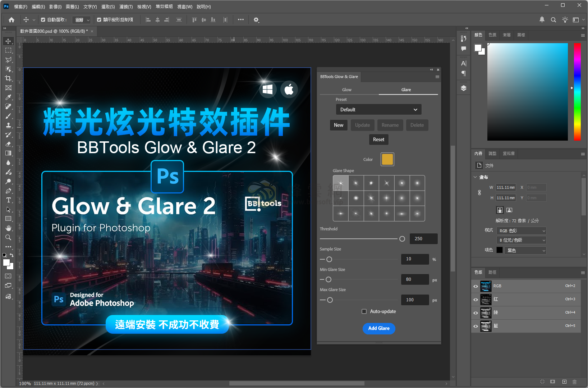Viewport: 588px width, 388px height.
Task: Open the RGB 色彩 mode dropdown
Action: [x=522, y=231]
